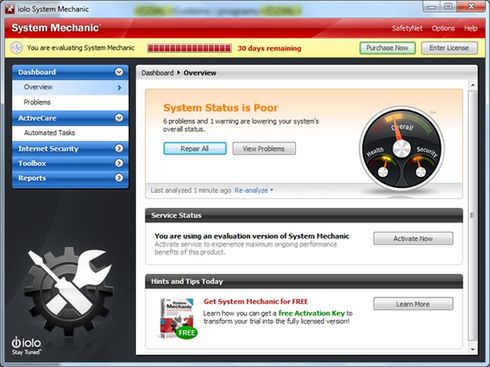Click the iolo Stay Tuned logo
This screenshot has height=367, width=490.
pyautogui.click(x=26, y=346)
